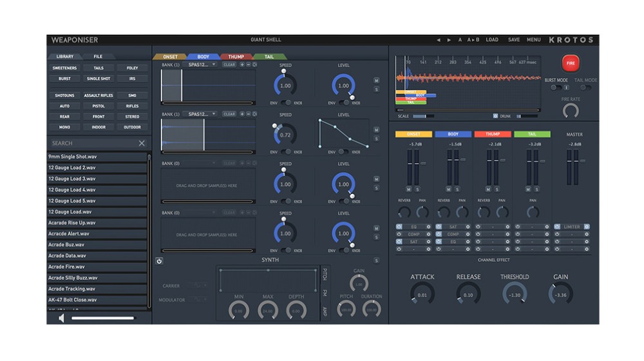Remove a sample from first bank

click(249, 64)
